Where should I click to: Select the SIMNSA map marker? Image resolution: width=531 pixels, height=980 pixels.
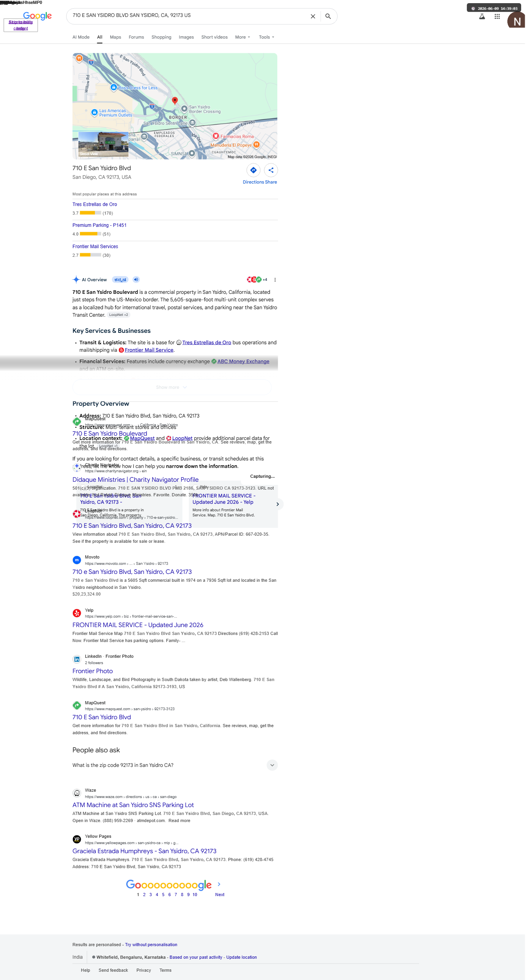point(191,153)
